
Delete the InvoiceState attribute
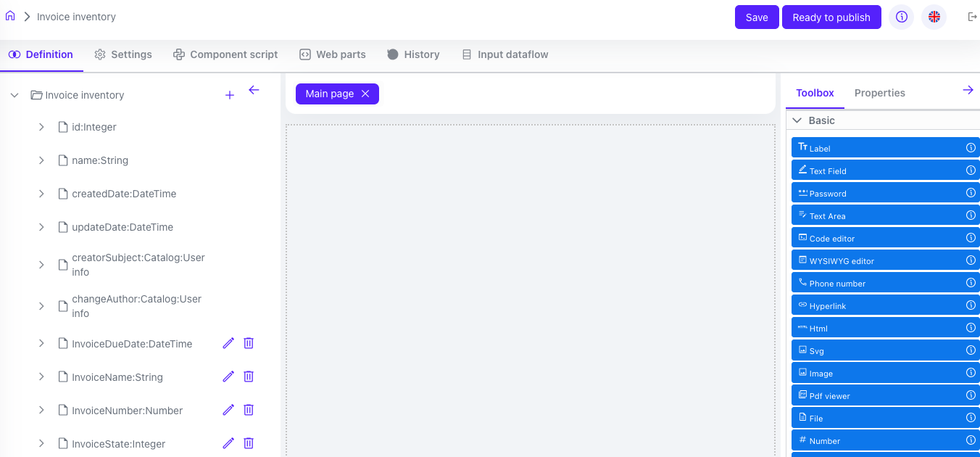click(x=249, y=443)
